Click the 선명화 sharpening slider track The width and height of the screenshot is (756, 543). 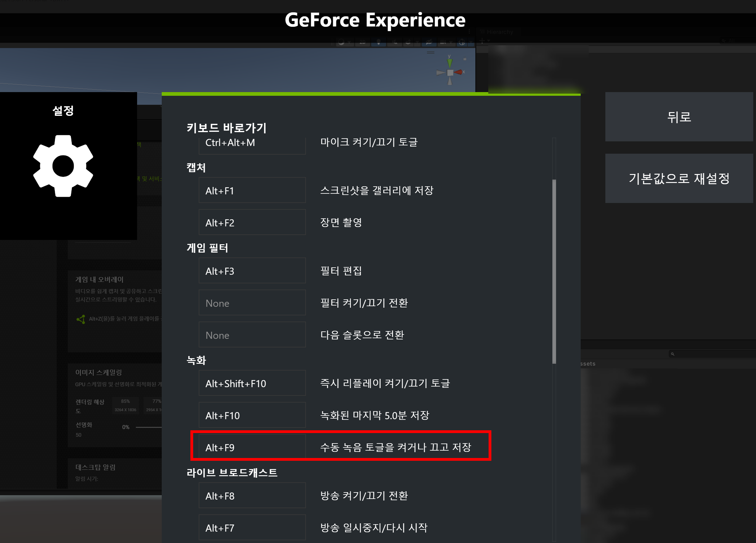tap(149, 427)
